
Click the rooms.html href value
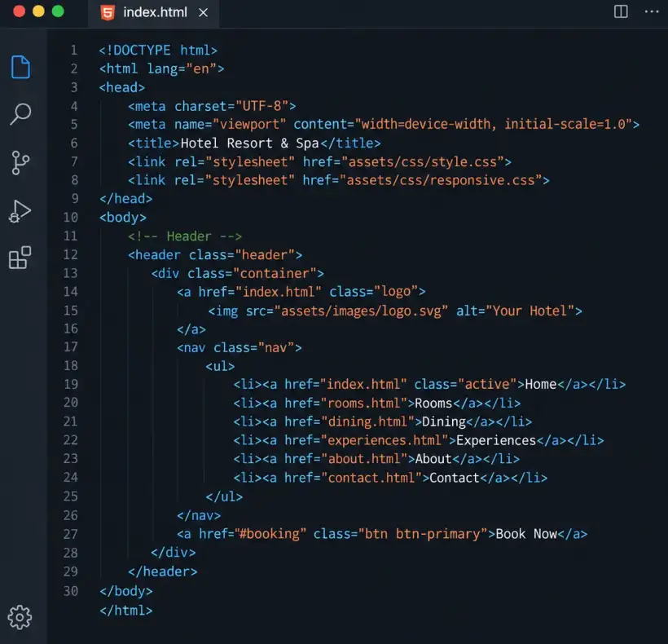364,403
